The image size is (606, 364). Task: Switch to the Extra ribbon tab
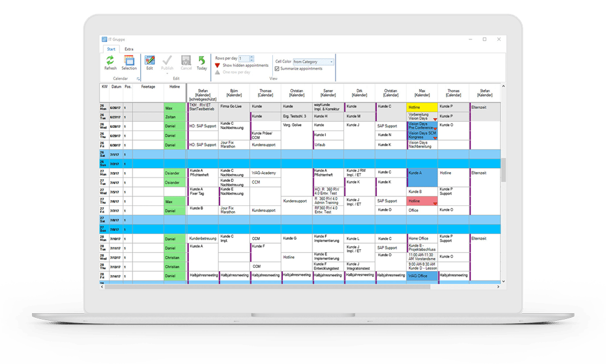pyautogui.click(x=129, y=49)
